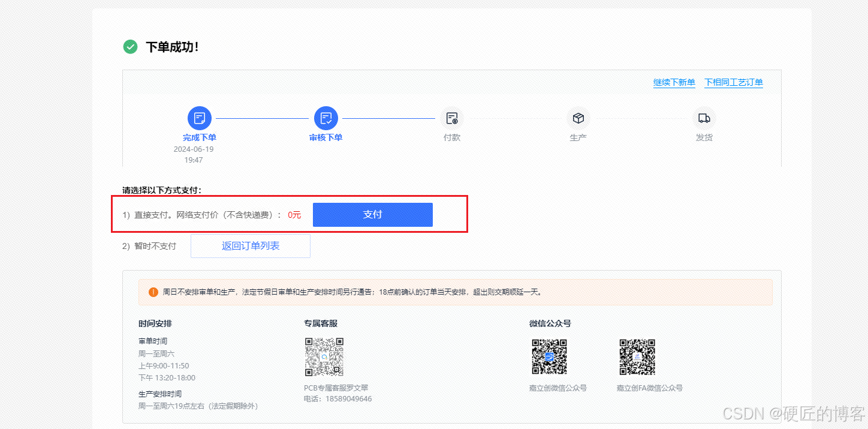Click the 上午9:00-11:50 time text
Image resolution: width=868 pixels, height=429 pixels.
coord(164,365)
